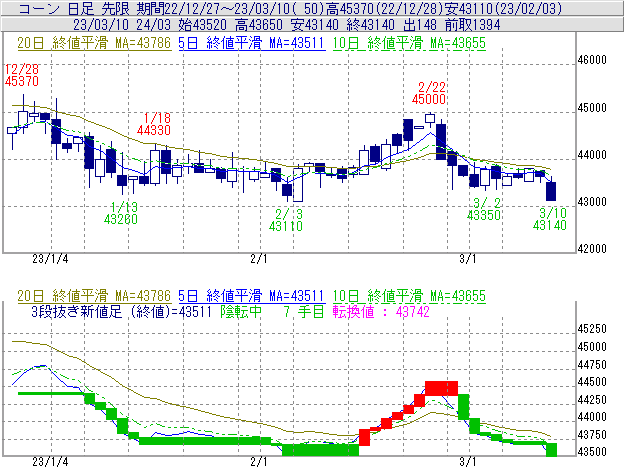Click the top red block of the line-break chart
Viewport: 624px width, 475px height.
441,388
